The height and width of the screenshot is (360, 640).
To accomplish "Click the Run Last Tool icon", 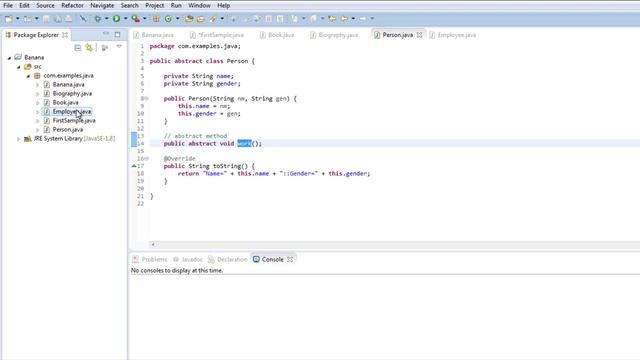I will point(135,19).
